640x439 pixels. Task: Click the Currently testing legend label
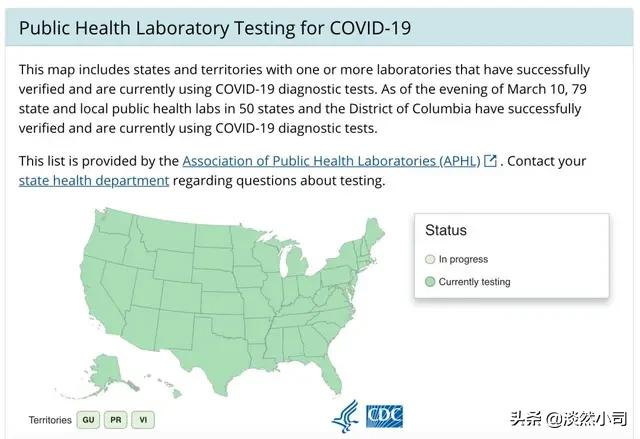[x=474, y=282]
